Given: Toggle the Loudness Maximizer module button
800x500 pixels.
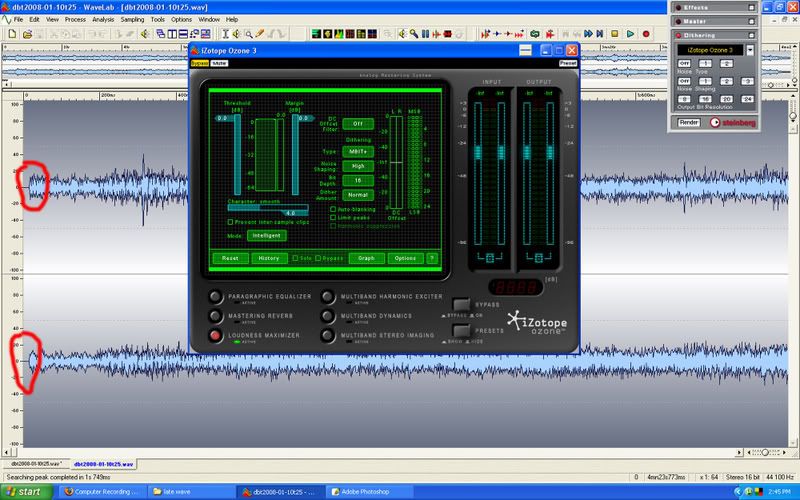Looking at the screenshot, I should (215, 336).
